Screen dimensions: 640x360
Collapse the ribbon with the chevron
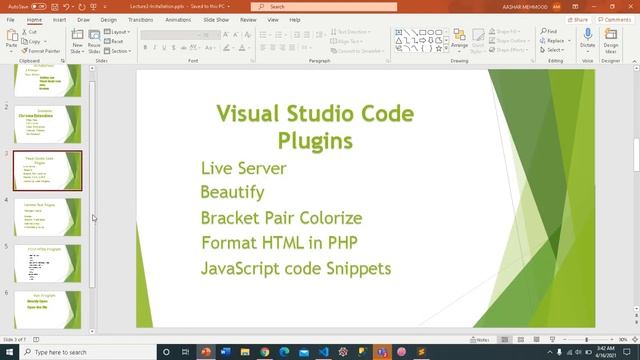pyautogui.click(x=634, y=61)
